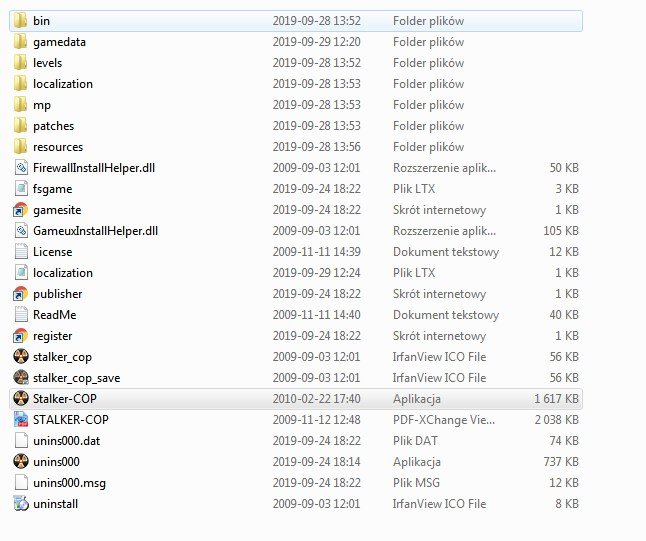Click the localization folder icon
The height and width of the screenshot is (541, 646).
click(21, 84)
